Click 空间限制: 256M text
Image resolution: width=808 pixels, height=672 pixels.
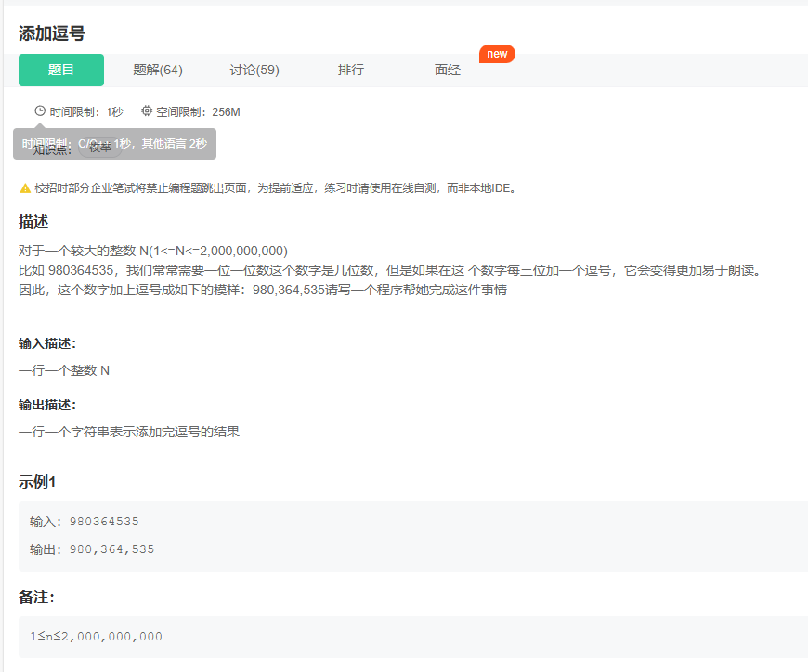pos(198,111)
